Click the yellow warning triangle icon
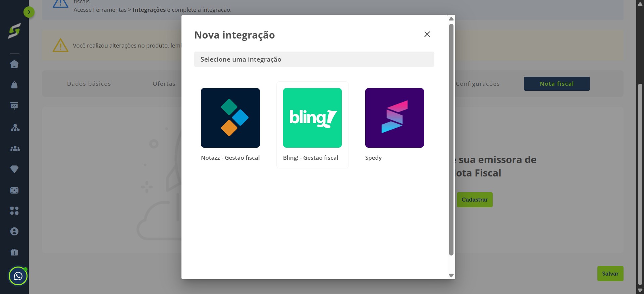 click(x=60, y=45)
